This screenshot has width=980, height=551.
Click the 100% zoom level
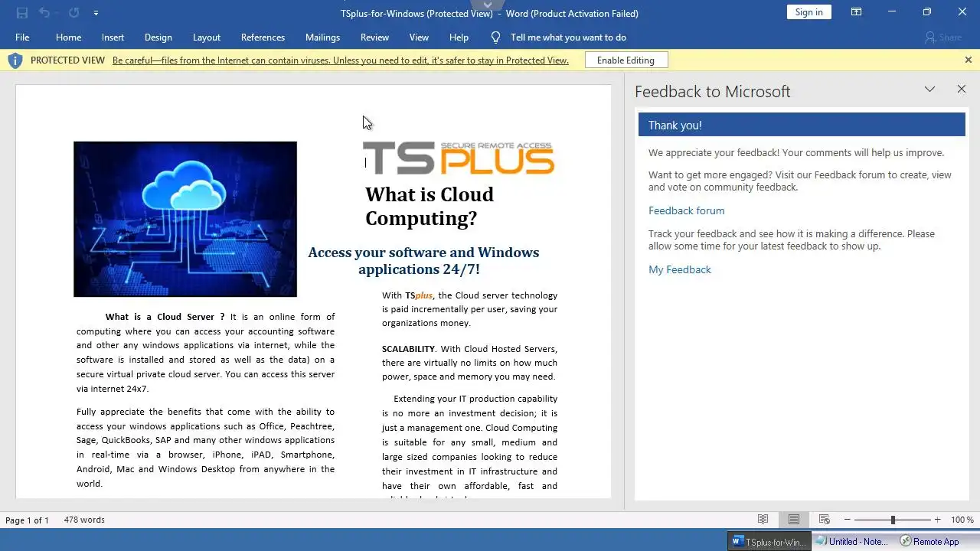(962, 520)
